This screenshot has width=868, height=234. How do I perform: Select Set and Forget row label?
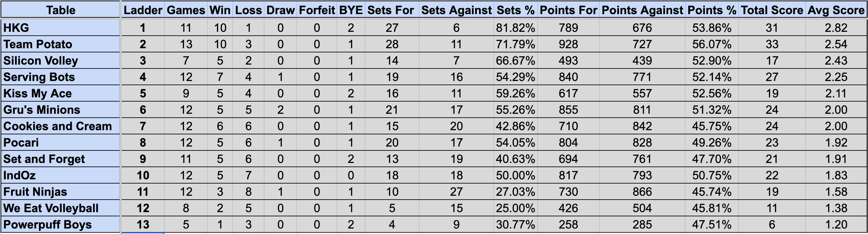[x=61, y=159]
